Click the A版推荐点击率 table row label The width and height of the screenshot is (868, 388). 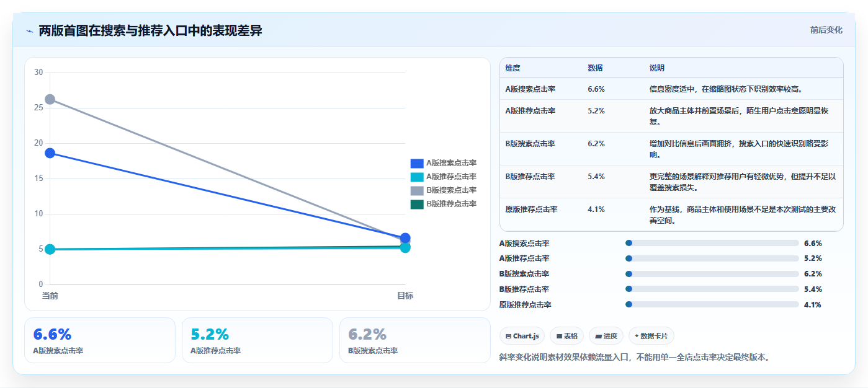(530, 110)
